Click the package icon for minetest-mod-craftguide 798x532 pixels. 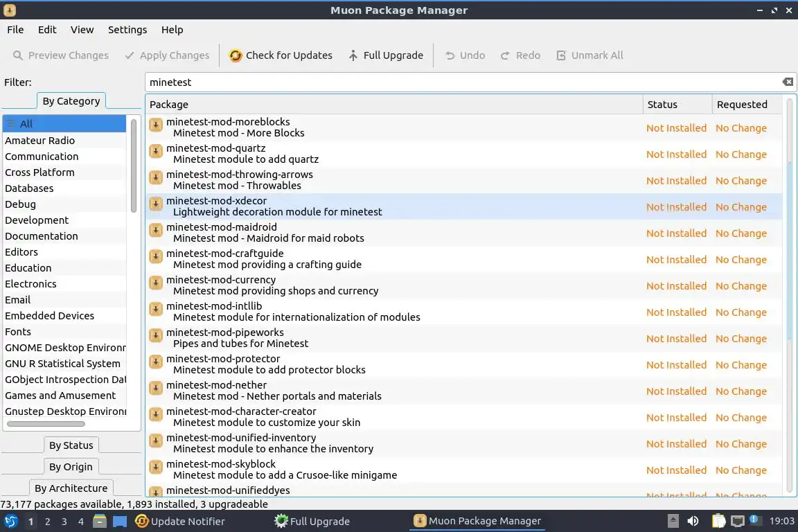coord(156,256)
